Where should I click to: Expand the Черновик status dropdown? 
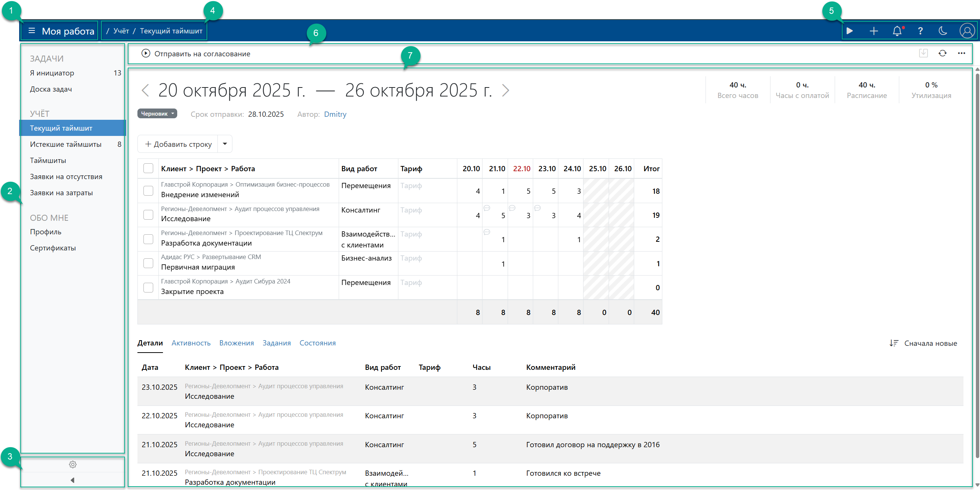click(157, 114)
